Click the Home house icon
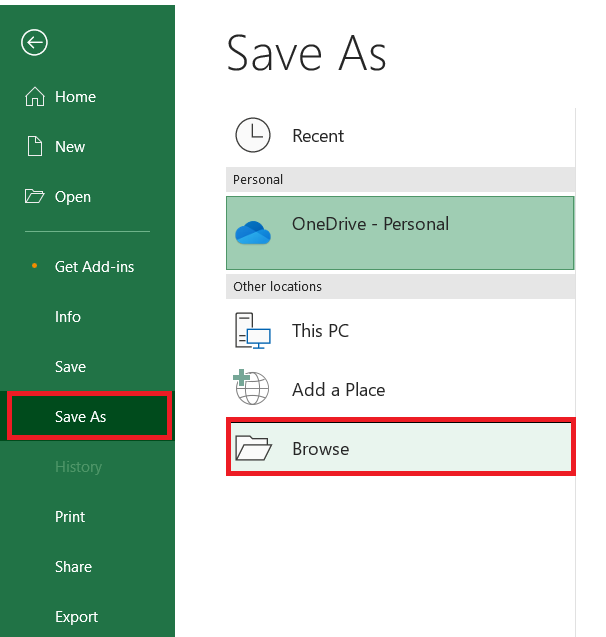Image resolution: width=606 pixels, height=637 pixels. coord(35,97)
